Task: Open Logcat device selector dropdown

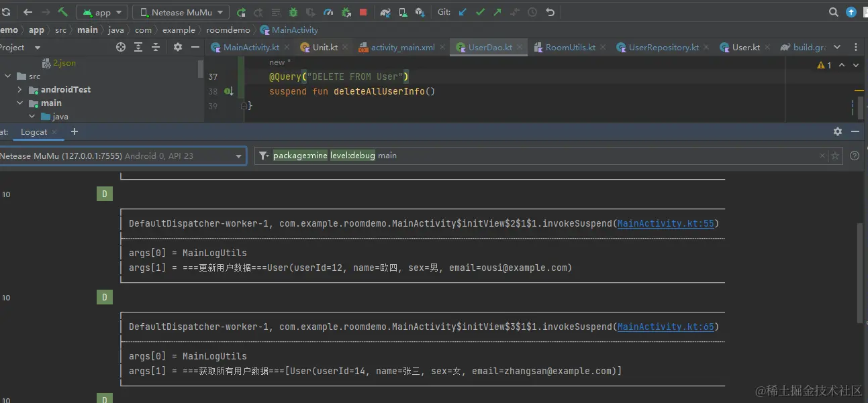Action: click(x=123, y=156)
